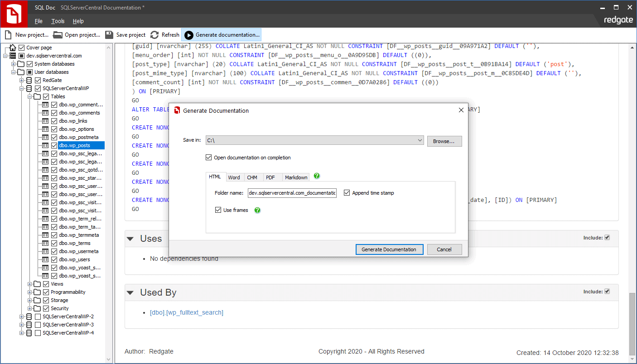
Task: Uncheck Open documentation on completion
Action: tap(209, 158)
